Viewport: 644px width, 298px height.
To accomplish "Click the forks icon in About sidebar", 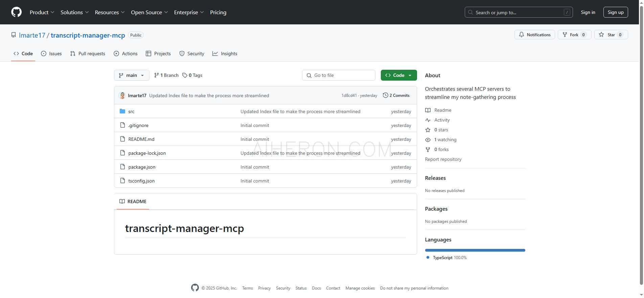I will pyautogui.click(x=428, y=149).
